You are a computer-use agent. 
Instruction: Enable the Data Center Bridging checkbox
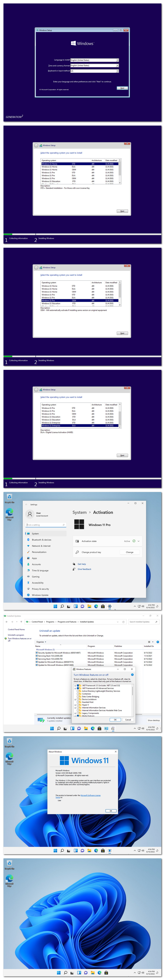coord(78,697)
